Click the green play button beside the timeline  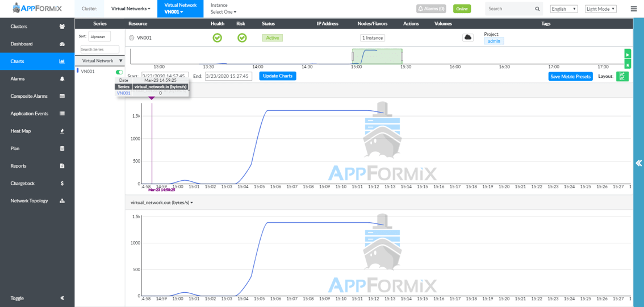tap(628, 54)
